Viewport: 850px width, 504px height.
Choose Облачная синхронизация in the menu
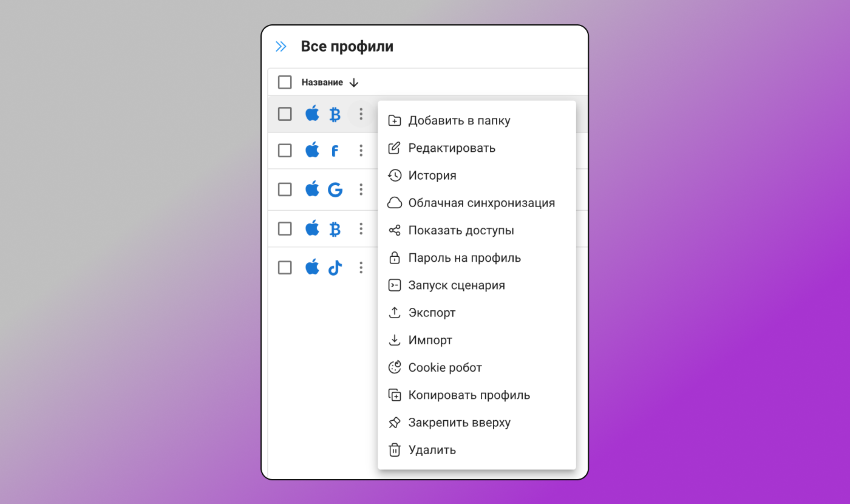(483, 203)
